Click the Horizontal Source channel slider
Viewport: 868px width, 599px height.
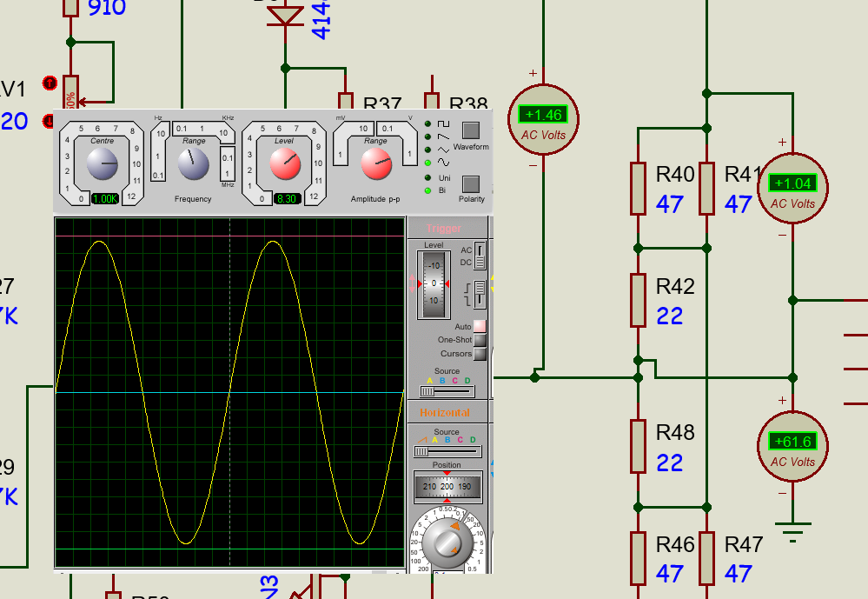pos(447,451)
